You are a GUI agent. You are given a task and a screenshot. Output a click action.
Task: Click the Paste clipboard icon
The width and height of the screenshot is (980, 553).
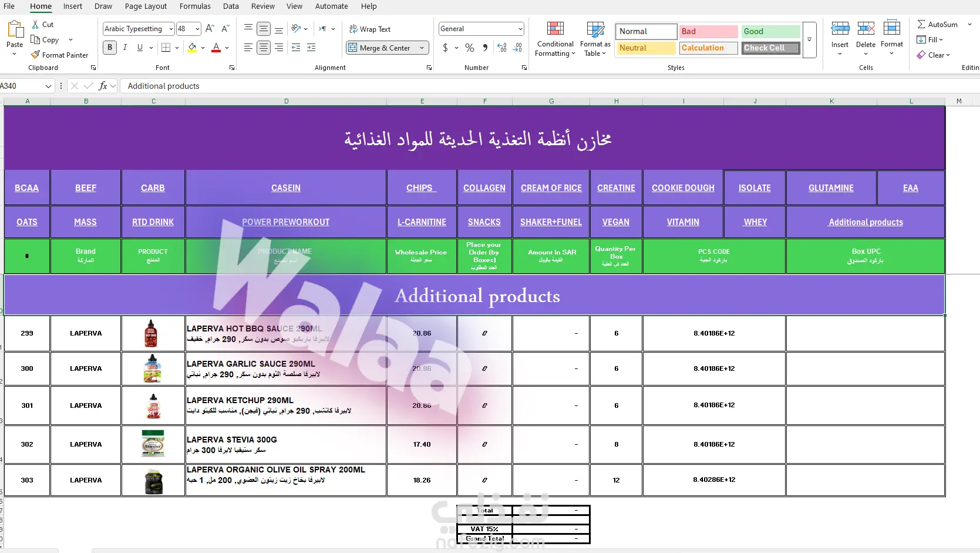[15, 29]
